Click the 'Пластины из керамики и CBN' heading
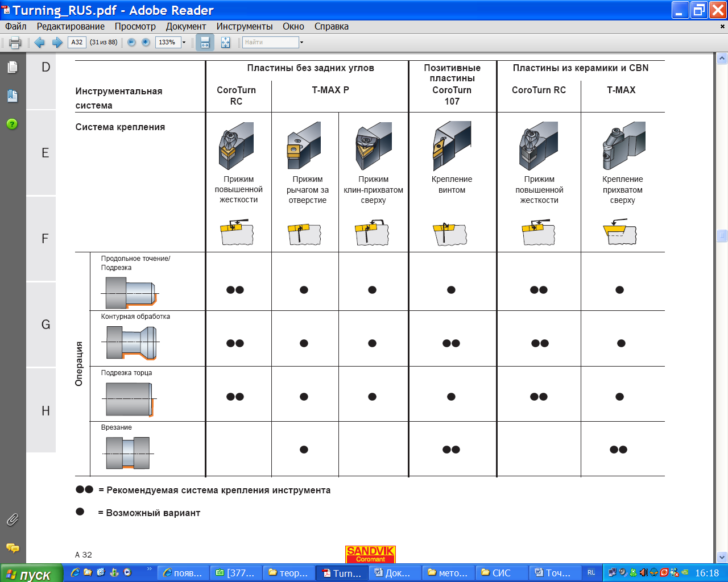Screen dimensions: 728x582 [581, 68]
